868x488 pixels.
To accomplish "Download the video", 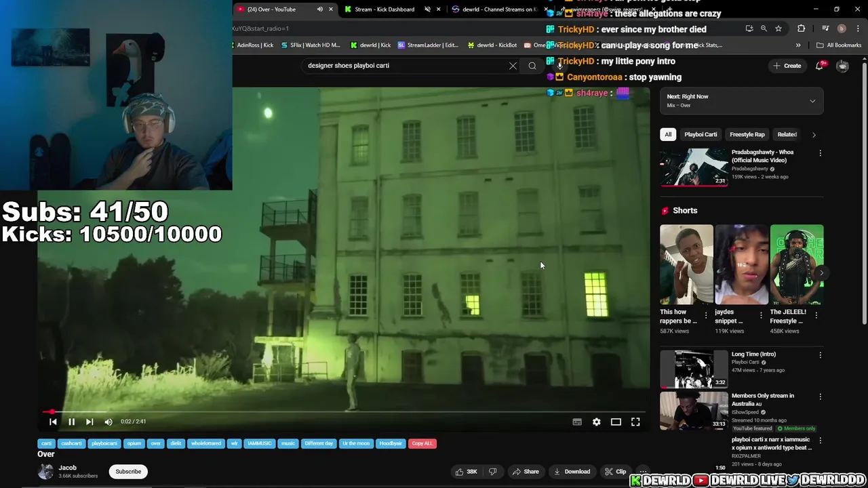I will [x=572, y=472].
